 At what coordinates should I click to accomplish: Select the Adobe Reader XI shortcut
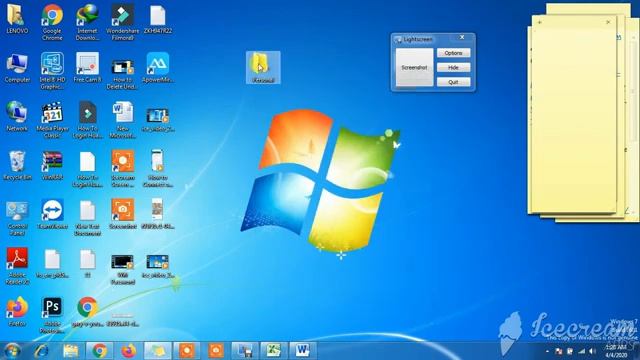17,266
